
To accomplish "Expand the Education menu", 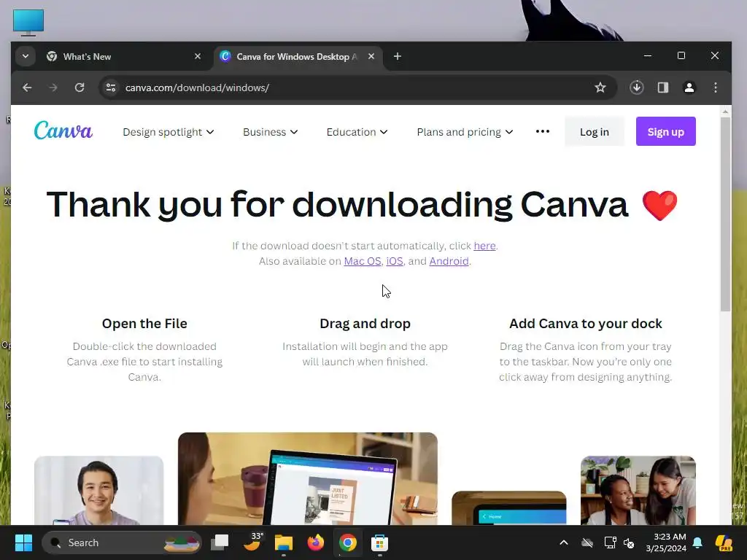I will pyautogui.click(x=357, y=132).
